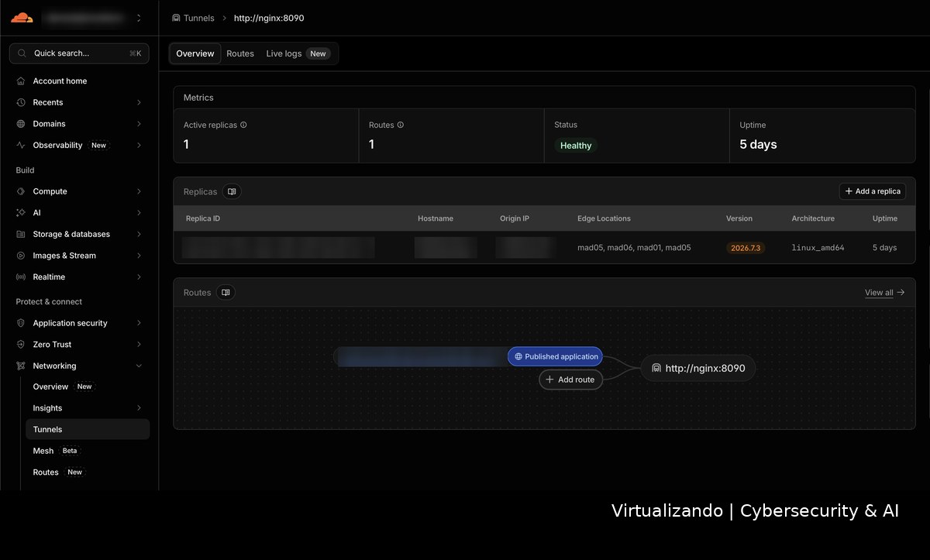The width and height of the screenshot is (930, 560).
Task: Click the Healthy status badge
Action: [x=576, y=146]
